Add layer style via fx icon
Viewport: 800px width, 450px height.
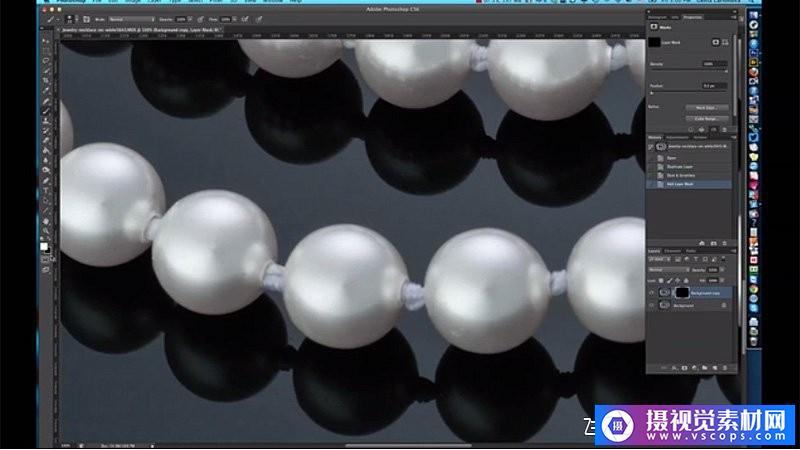tap(674, 368)
